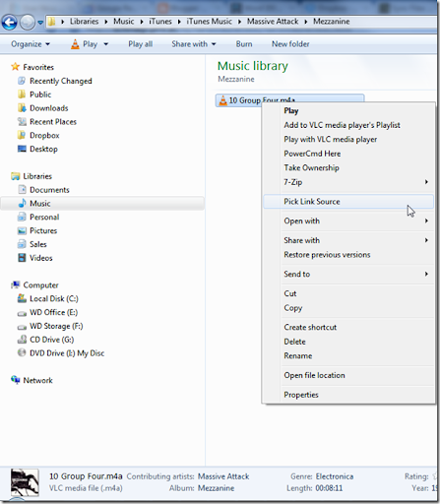Select the 10 Group Four.m4a file
This screenshot has width=440, height=504.
289,100
